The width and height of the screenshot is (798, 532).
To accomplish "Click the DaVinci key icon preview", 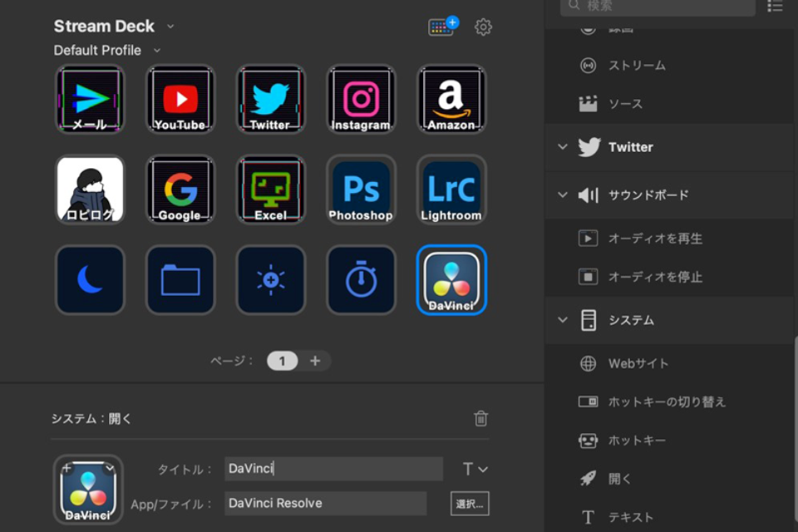I will [88, 490].
